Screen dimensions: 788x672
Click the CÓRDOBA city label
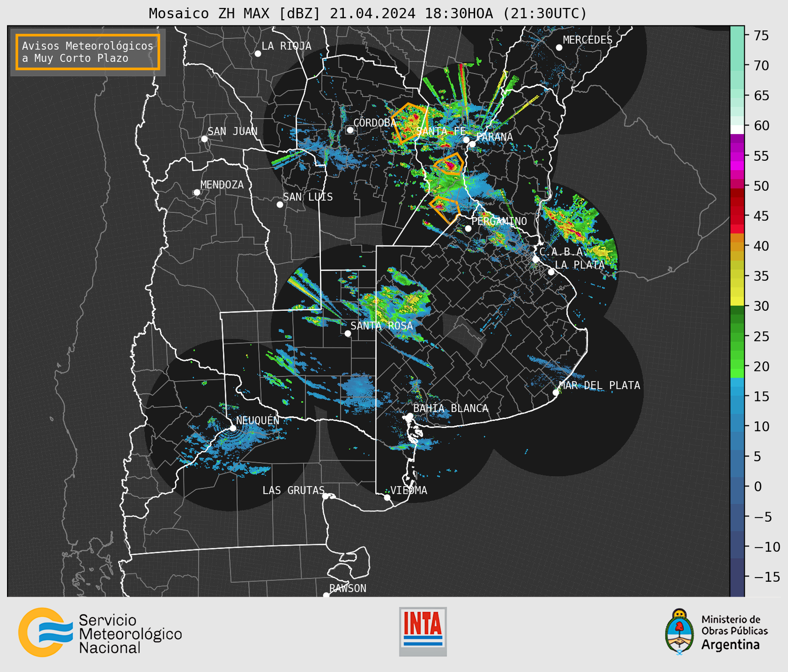point(375,122)
